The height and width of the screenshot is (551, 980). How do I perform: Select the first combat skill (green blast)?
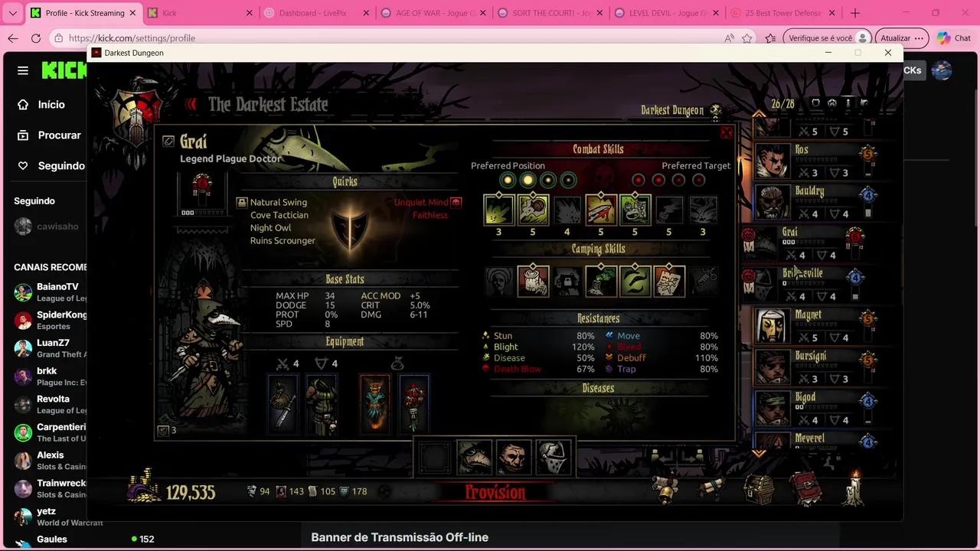tap(498, 210)
